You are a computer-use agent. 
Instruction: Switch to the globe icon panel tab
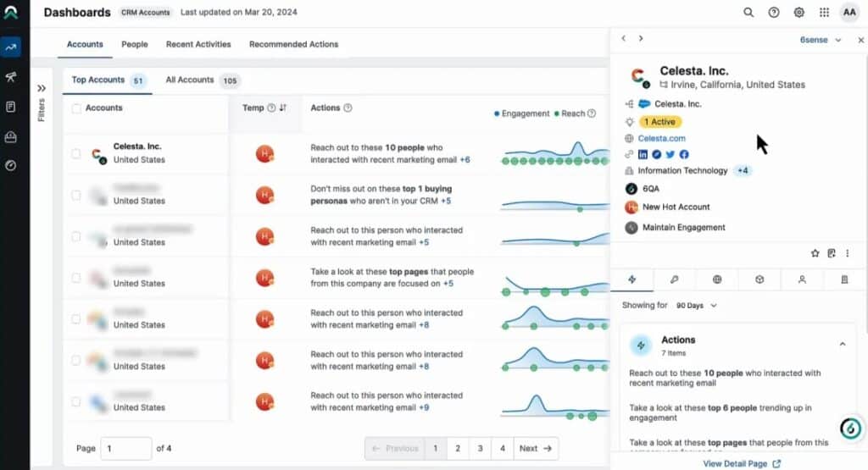(717, 279)
